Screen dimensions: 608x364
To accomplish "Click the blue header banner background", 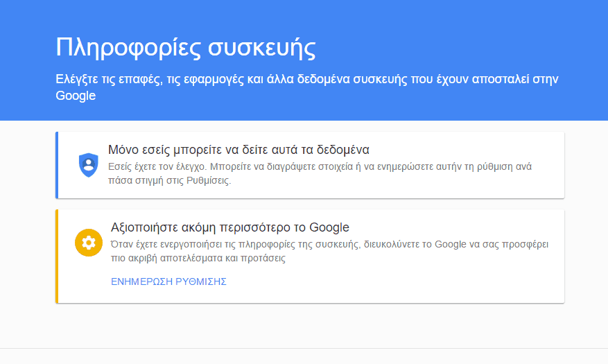I will (x=304, y=60).
